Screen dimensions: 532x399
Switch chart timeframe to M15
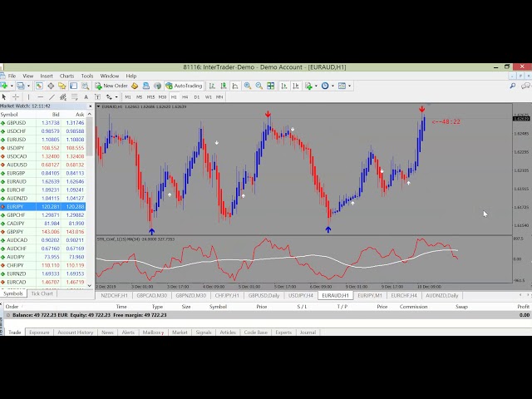click(150, 96)
